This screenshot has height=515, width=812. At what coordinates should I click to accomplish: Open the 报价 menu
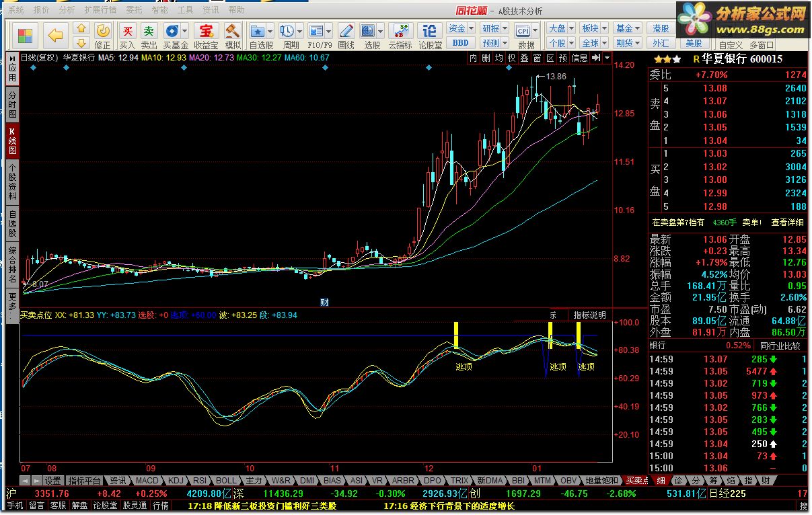(42, 10)
